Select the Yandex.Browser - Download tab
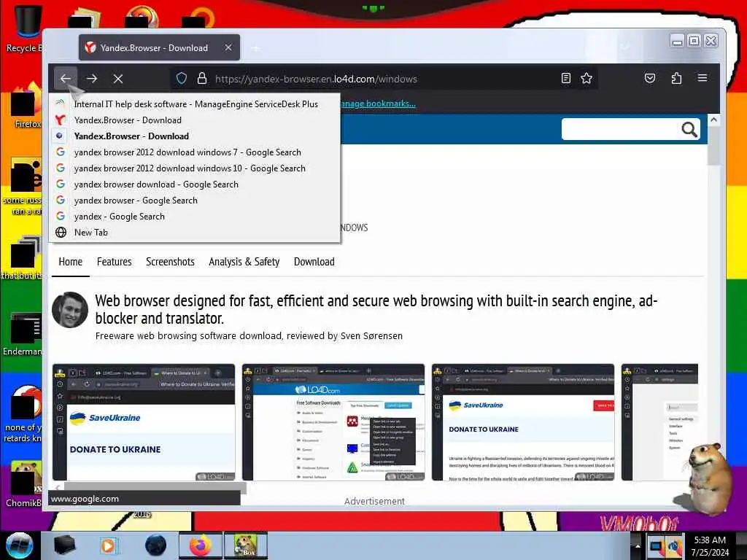The height and width of the screenshot is (560, 747). click(x=159, y=47)
